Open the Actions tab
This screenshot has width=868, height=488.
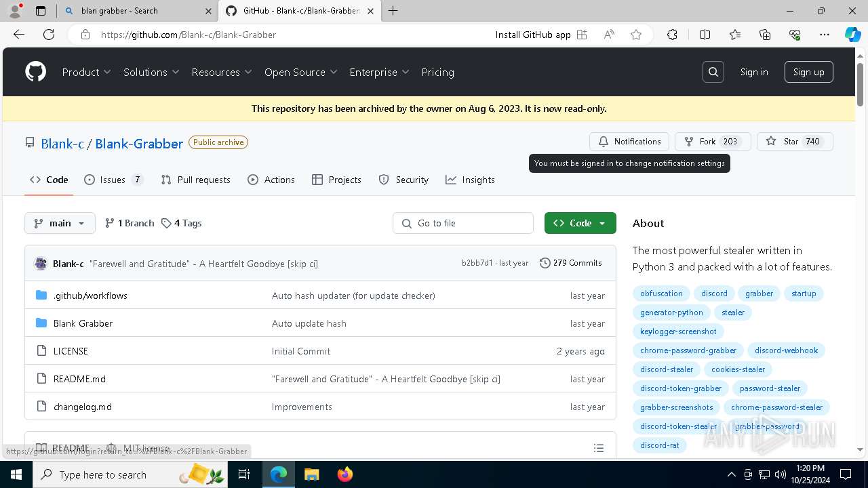pos(271,180)
